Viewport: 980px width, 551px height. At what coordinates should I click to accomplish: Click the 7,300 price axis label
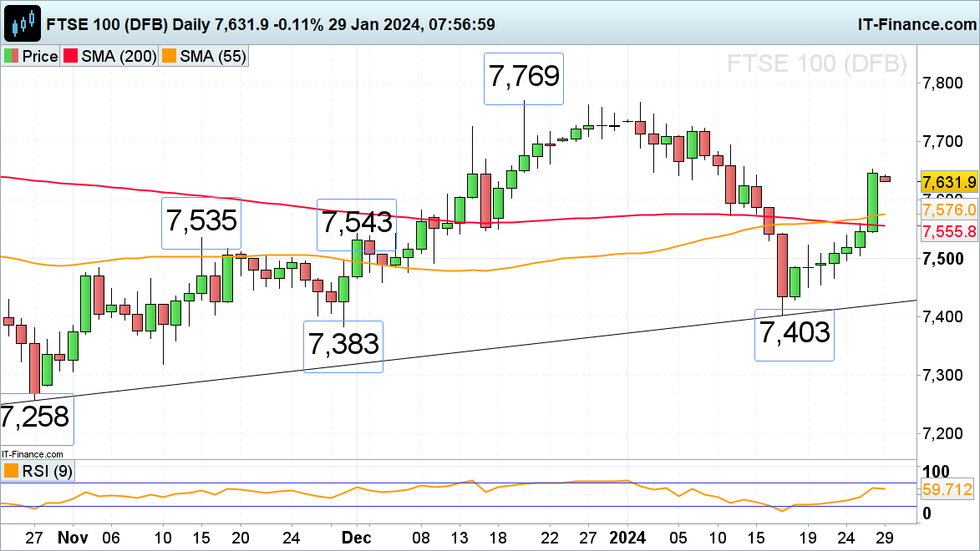943,376
